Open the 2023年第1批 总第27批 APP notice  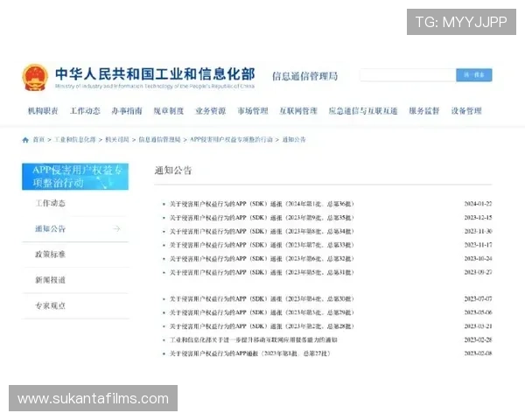pos(249,353)
